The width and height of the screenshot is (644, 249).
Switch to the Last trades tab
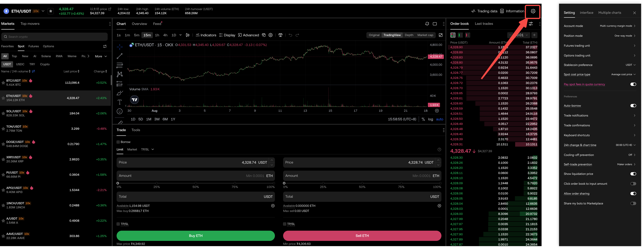click(x=484, y=24)
